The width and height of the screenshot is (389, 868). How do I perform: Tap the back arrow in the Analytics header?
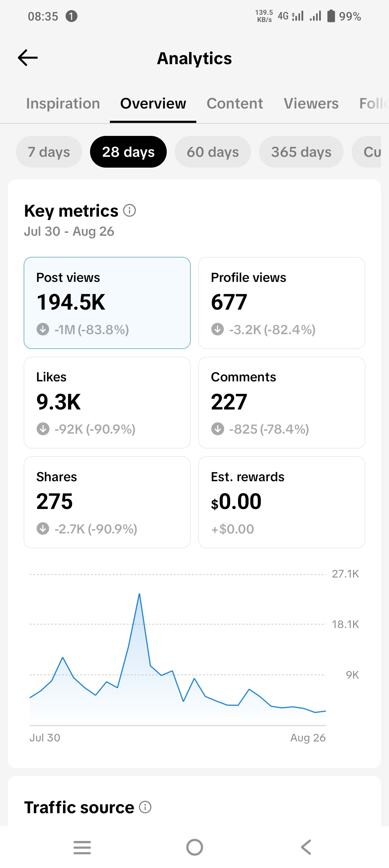[28, 58]
